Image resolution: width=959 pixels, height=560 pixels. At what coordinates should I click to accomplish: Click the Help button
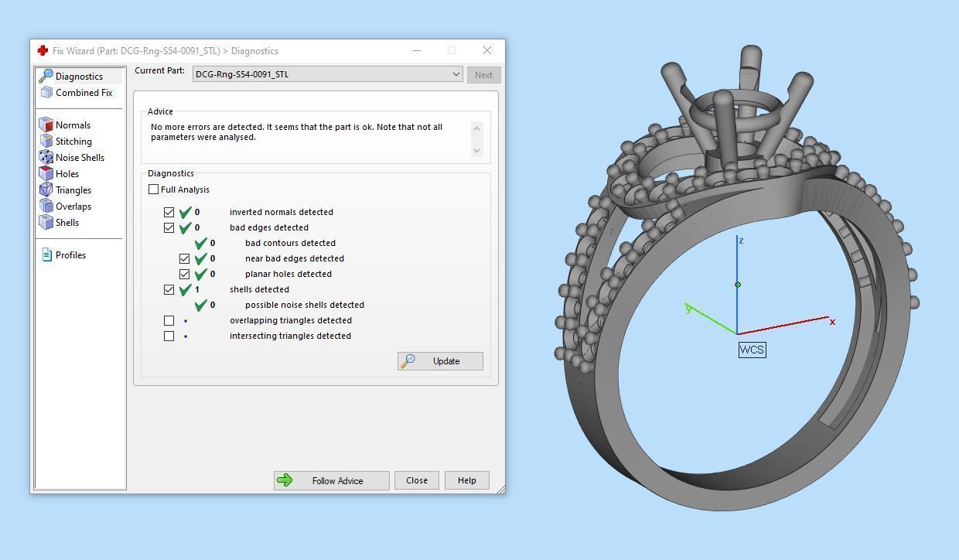pyautogui.click(x=467, y=480)
